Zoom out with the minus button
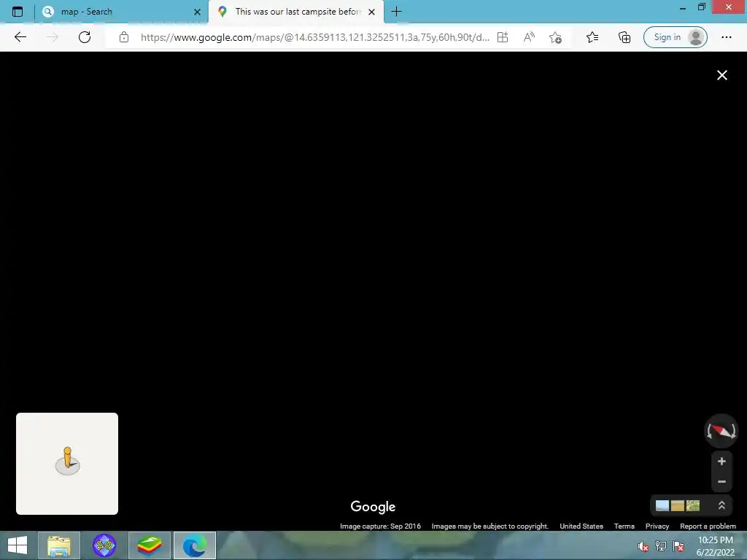The image size is (747, 560). click(x=721, y=482)
